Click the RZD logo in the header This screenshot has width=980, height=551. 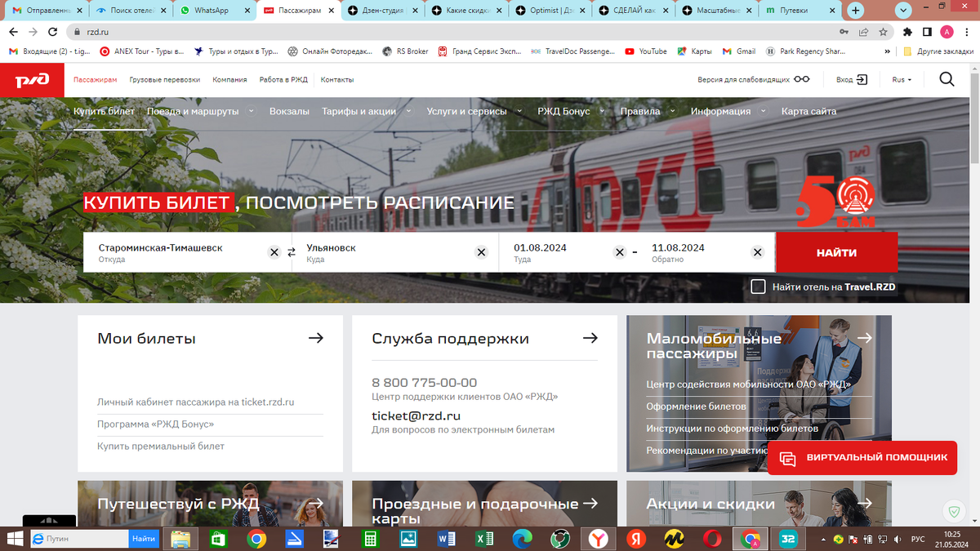(32, 80)
